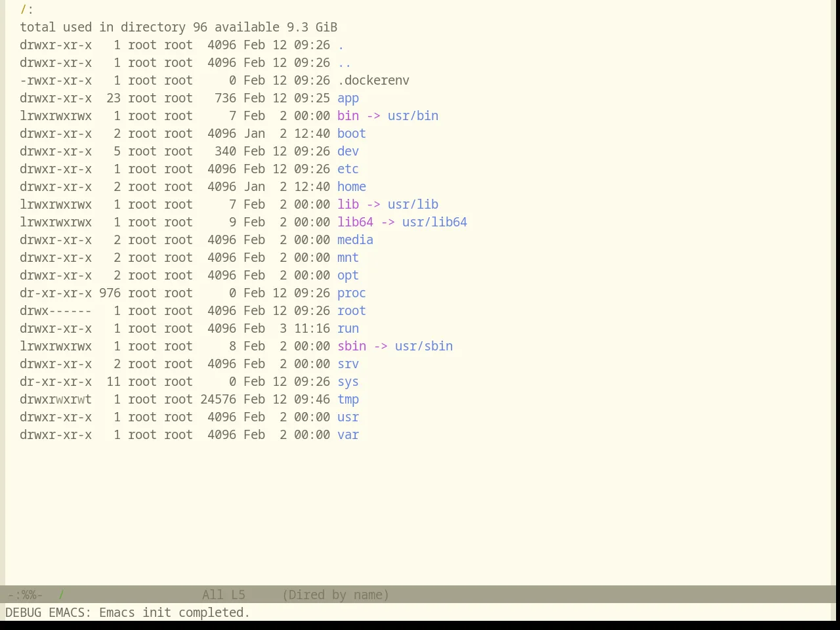This screenshot has width=840, height=630.
Task: Click 'All L5' position indicator
Action: [223, 595]
